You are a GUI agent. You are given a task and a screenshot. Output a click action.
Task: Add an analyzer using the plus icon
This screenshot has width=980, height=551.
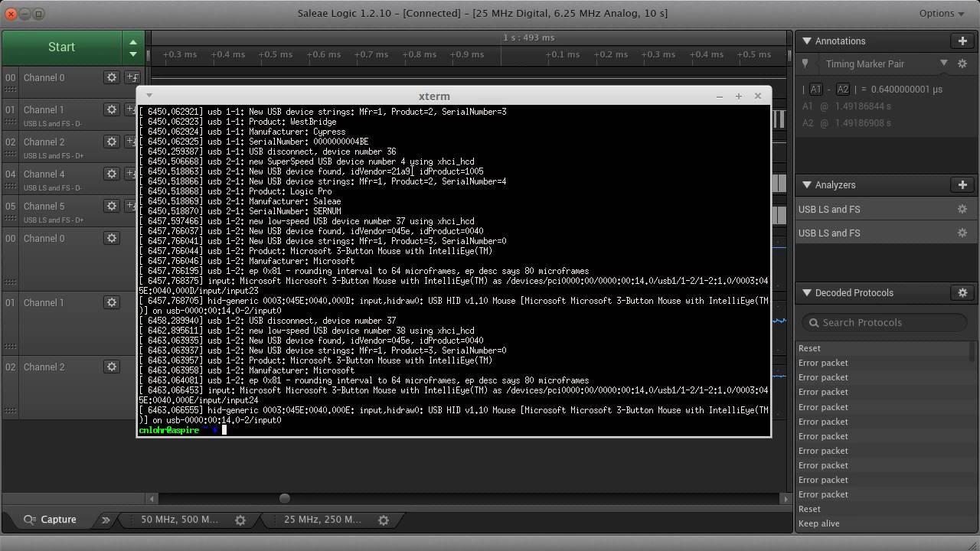[962, 184]
